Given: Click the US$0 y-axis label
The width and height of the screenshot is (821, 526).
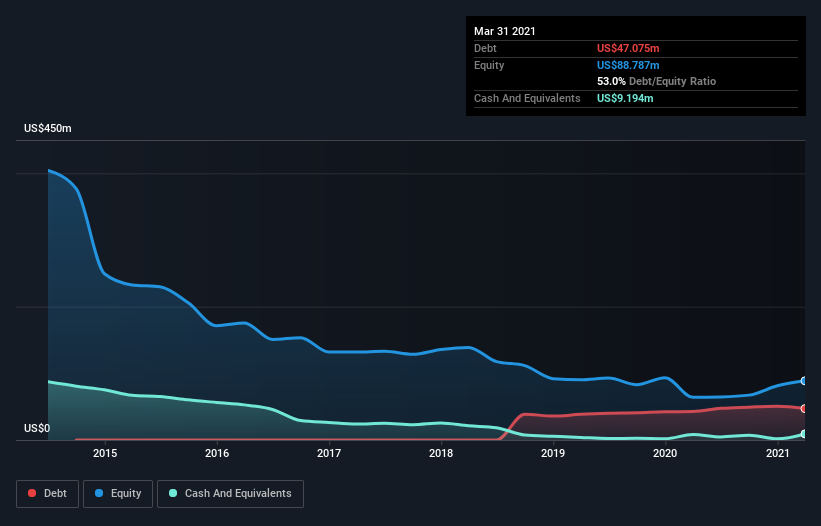Looking at the screenshot, I should (37, 428).
